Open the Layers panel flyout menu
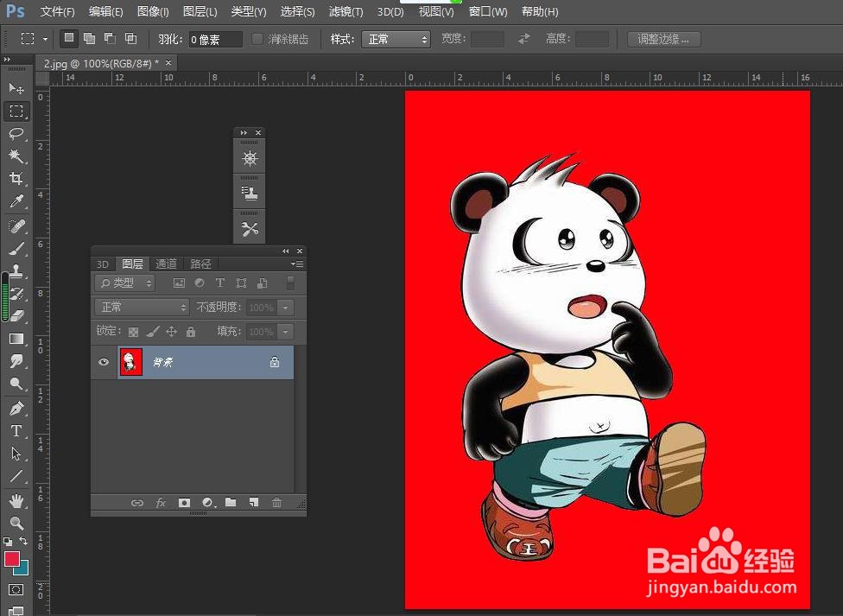 pyautogui.click(x=297, y=264)
